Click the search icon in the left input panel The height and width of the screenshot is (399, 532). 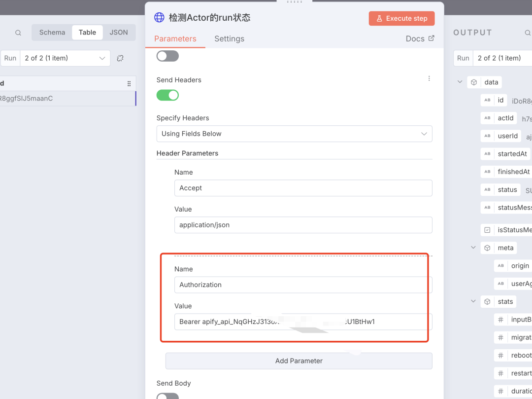[x=18, y=33]
